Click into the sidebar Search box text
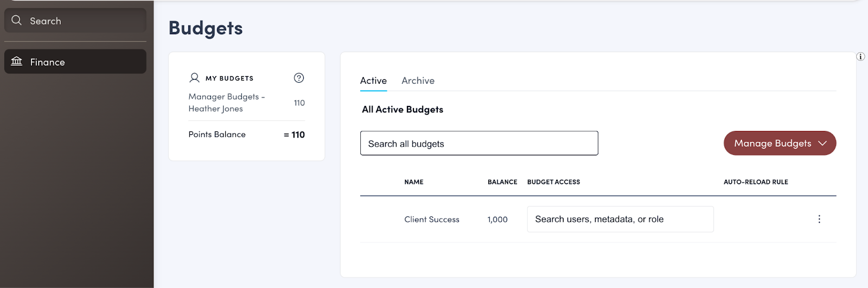 (46, 21)
